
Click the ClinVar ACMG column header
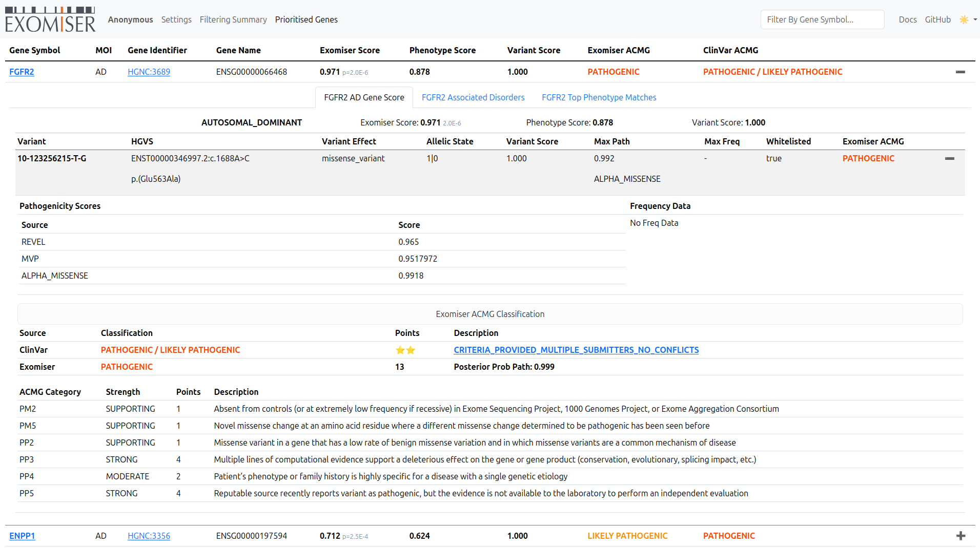(730, 50)
